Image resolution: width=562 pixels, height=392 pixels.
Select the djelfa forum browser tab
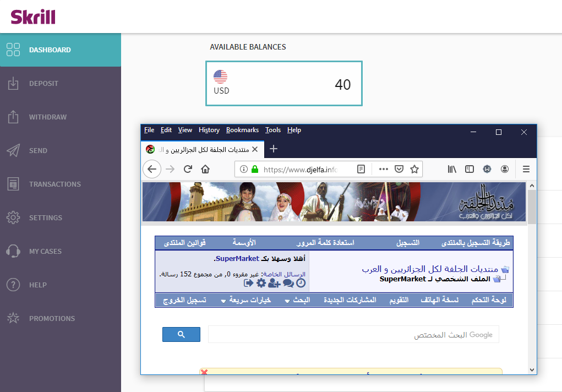click(x=203, y=149)
